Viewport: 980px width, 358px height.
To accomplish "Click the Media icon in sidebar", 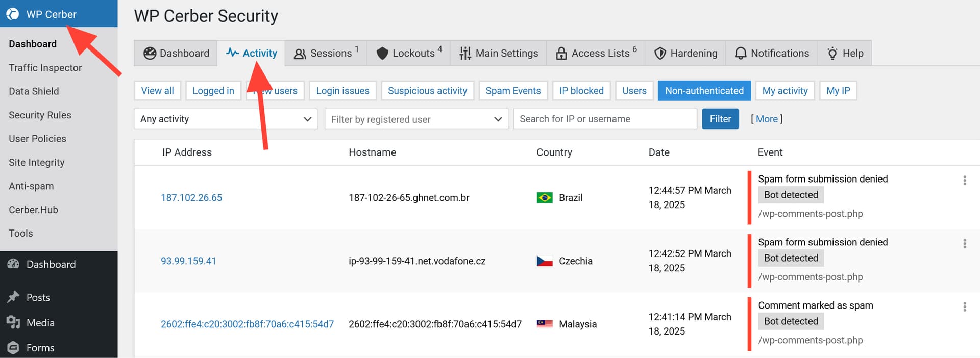I will [x=13, y=322].
